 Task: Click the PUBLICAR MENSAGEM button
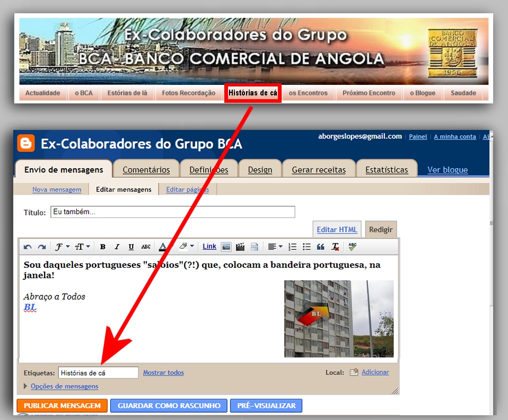pos(62,406)
